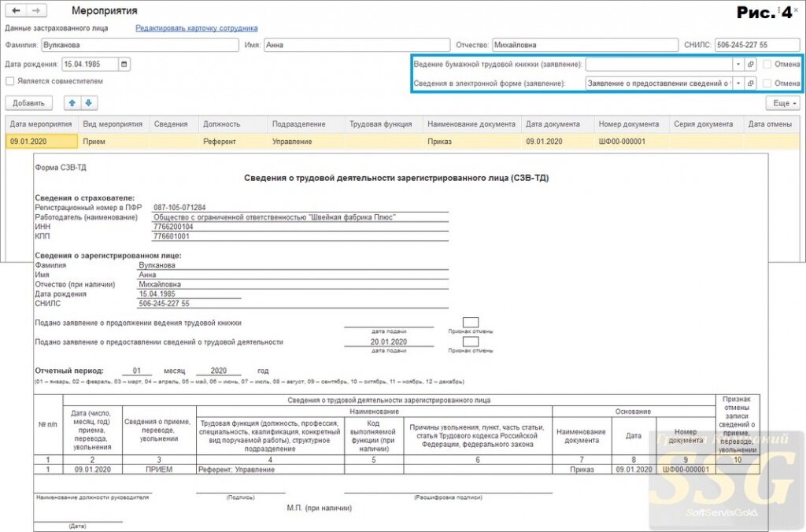Click the ИНН value 7766200104
The height and width of the screenshot is (532, 806).
173,227
